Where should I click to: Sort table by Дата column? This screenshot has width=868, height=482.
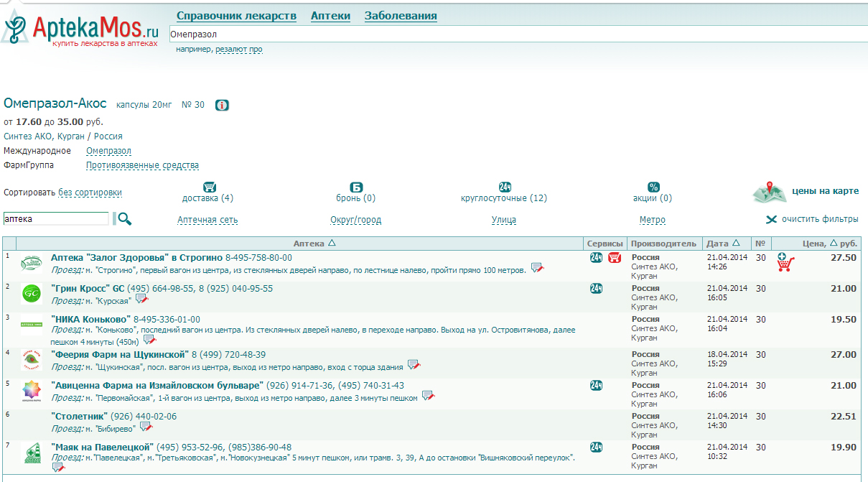click(723, 244)
